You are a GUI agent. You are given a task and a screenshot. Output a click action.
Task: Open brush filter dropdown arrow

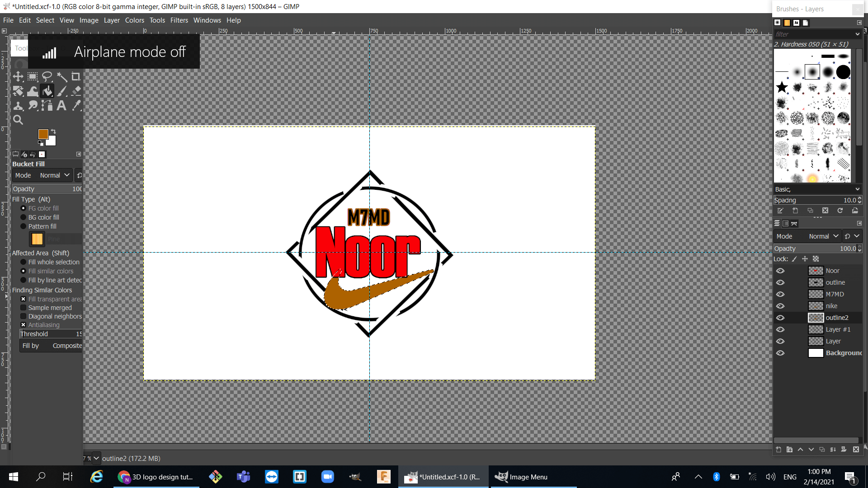(858, 34)
